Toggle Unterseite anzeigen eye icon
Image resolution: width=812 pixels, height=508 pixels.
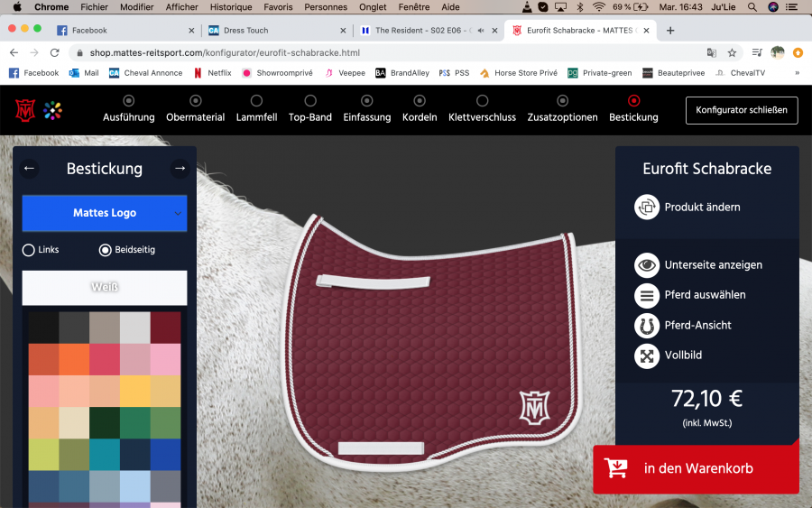coord(647,265)
